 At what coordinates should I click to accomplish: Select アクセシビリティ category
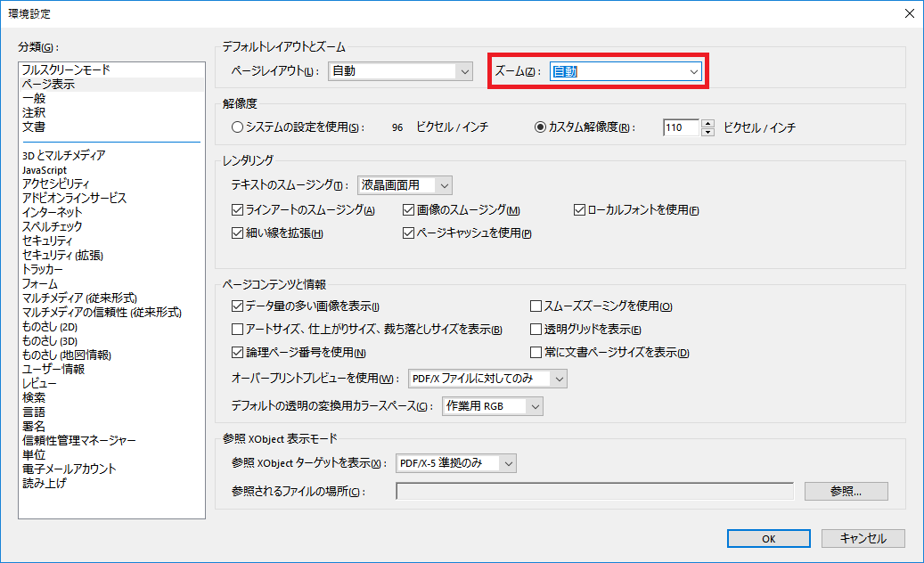click(55, 184)
